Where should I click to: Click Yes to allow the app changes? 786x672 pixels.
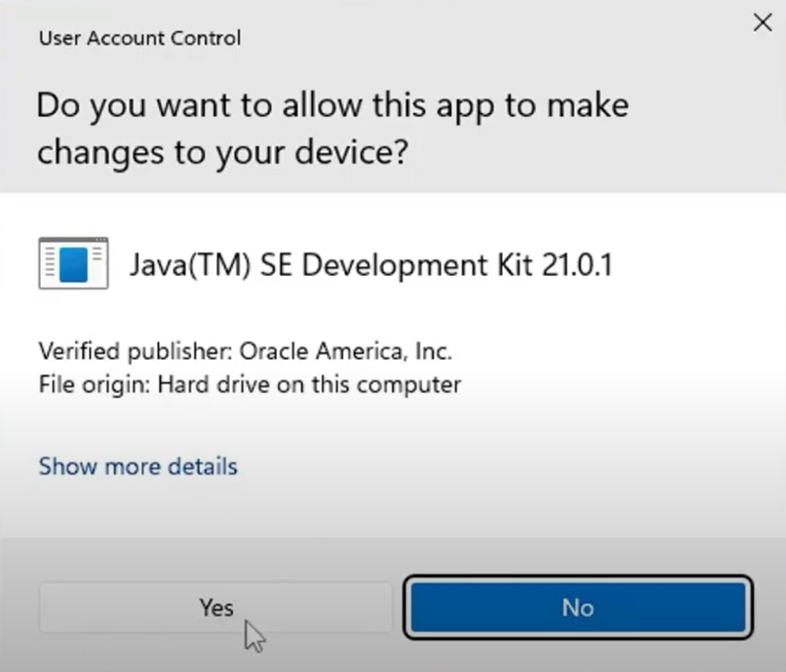(x=216, y=607)
